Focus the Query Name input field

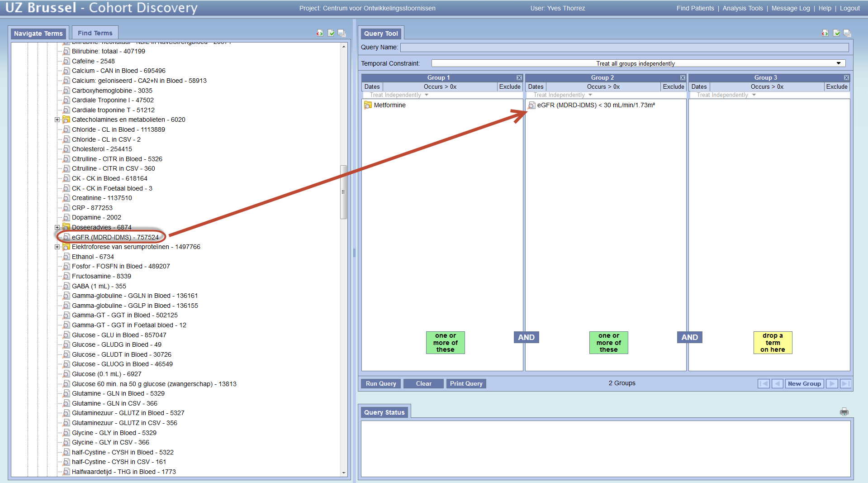tap(625, 48)
